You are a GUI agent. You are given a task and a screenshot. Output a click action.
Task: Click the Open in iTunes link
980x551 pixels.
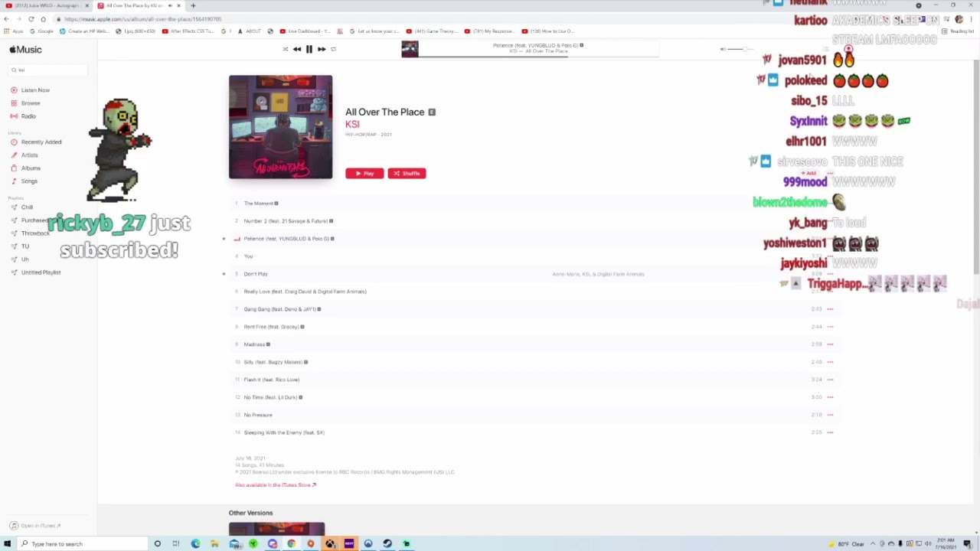36,526
